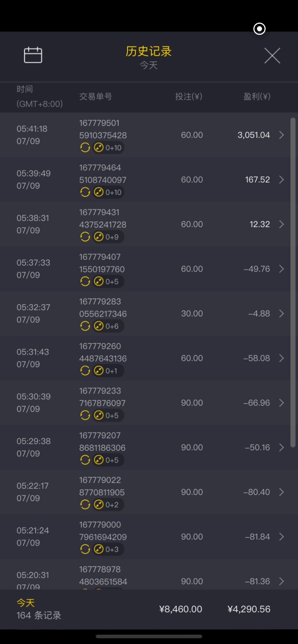298x644 pixels.
Task: Expand the −80.40 loss record chevron
Action: [281, 492]
